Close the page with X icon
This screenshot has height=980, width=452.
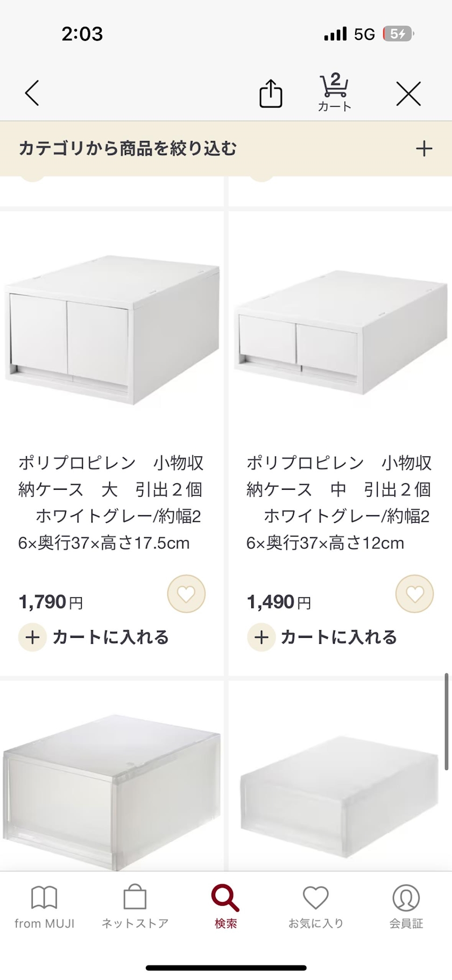(408, 94)
